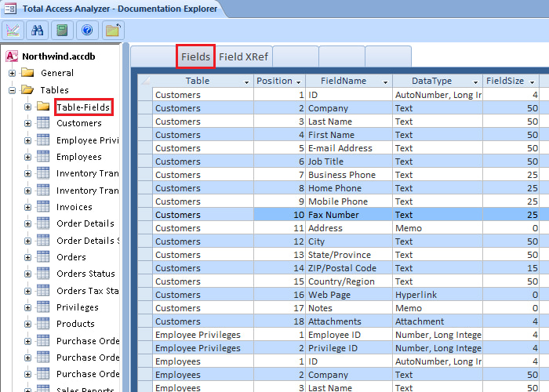Select the Invoices table icon in tree
Image resolution: width=549 pixels, height=392 pixels.
pyautogui.click(x=43, y=207)
